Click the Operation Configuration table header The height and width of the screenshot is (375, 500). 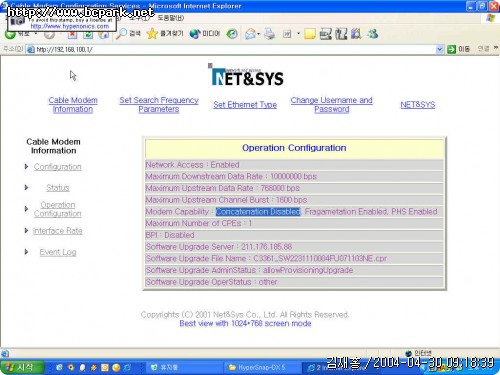[294, 148]
